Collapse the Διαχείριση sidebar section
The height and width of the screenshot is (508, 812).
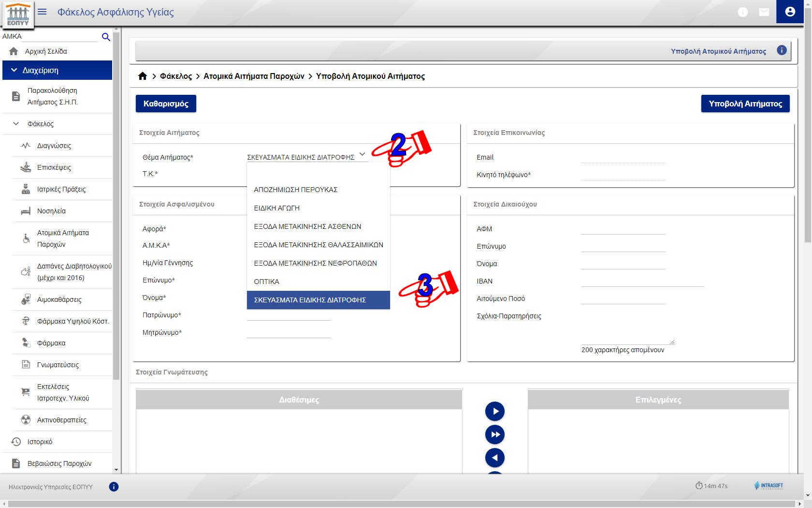click(14, 70)
